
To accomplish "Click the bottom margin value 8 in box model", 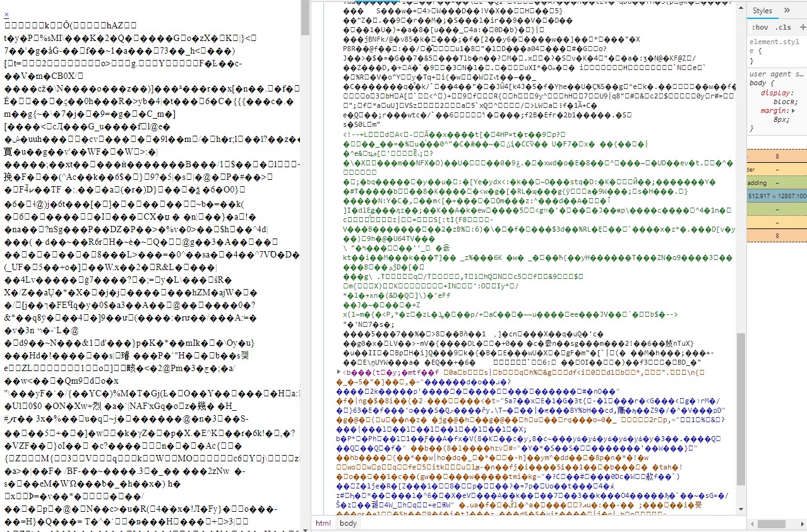I will pos(777,235).
